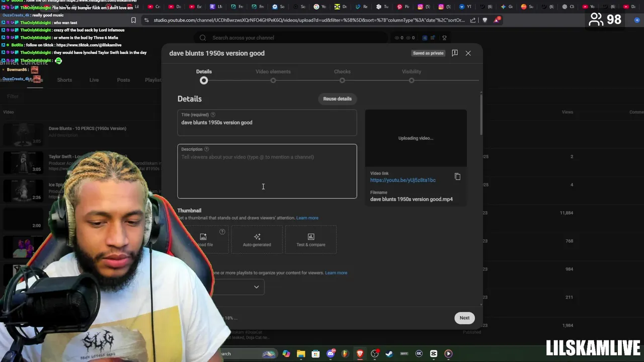Viewport: 644px width, 362px height.
Task: Click the Next button
Action: (464, 318)
